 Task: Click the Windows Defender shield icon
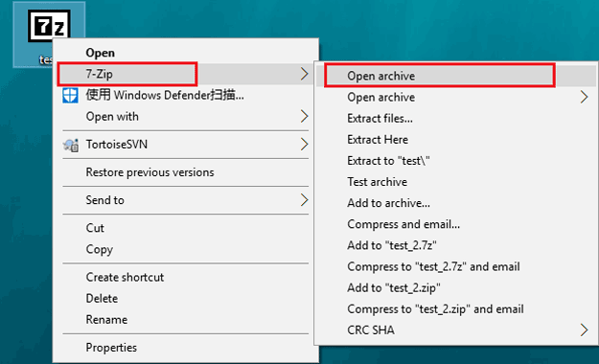(x=70, y=95)
